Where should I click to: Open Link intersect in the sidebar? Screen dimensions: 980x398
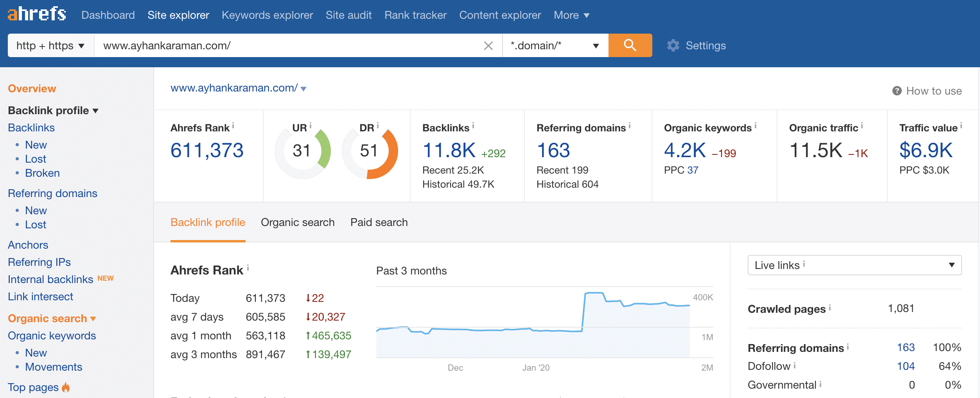point(40,296)
